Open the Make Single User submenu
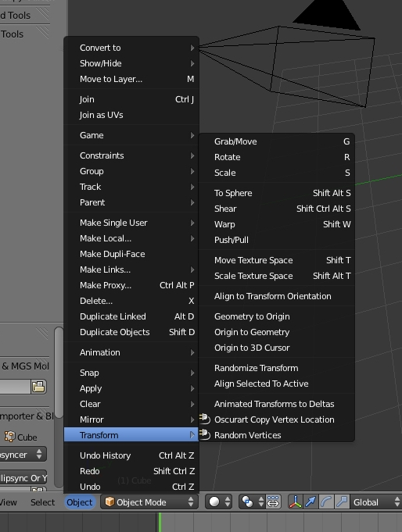The height and width of the screenshot is (532, 402). [131, 223]
